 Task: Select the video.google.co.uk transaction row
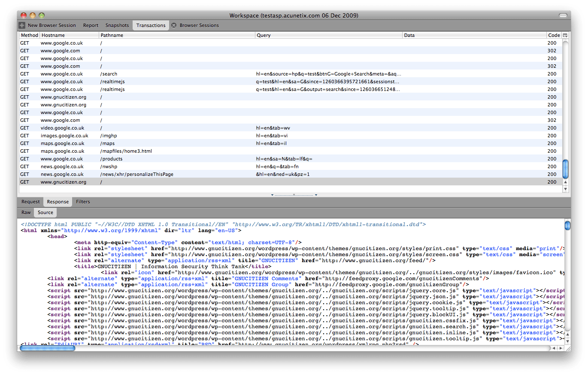pos(291,128)
